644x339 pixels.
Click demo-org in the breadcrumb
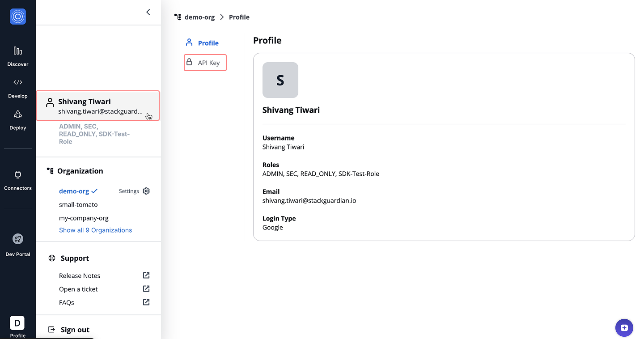tap(199, 17)
